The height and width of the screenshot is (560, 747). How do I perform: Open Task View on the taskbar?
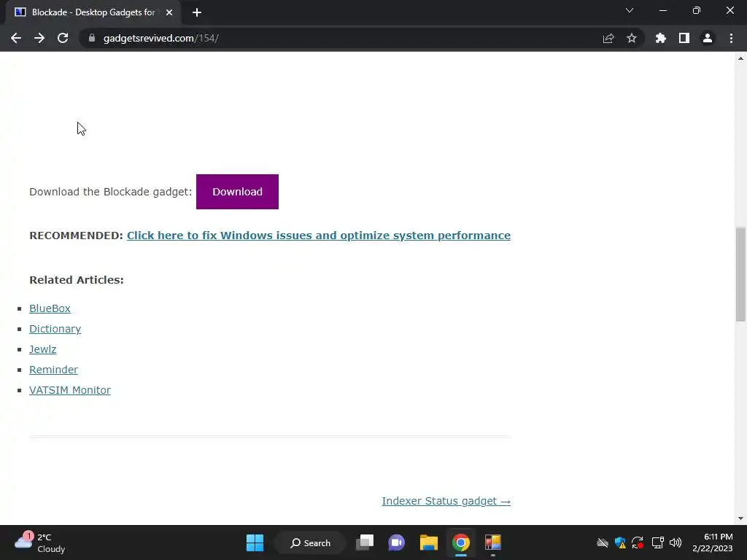[365, 542]
